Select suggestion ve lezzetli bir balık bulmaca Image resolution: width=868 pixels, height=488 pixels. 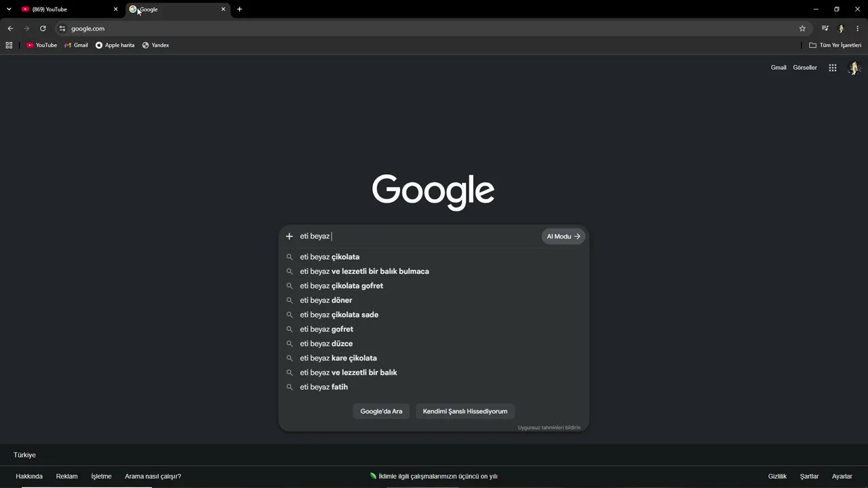(434, 272)
